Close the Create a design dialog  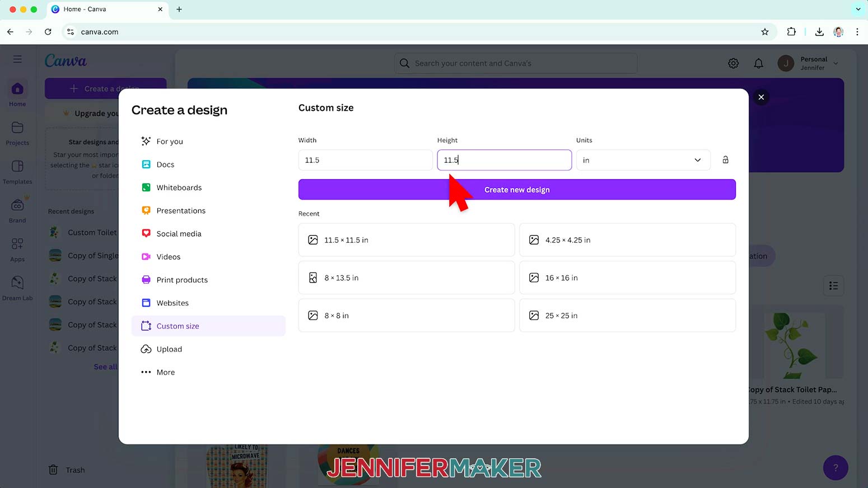(761, 97)
